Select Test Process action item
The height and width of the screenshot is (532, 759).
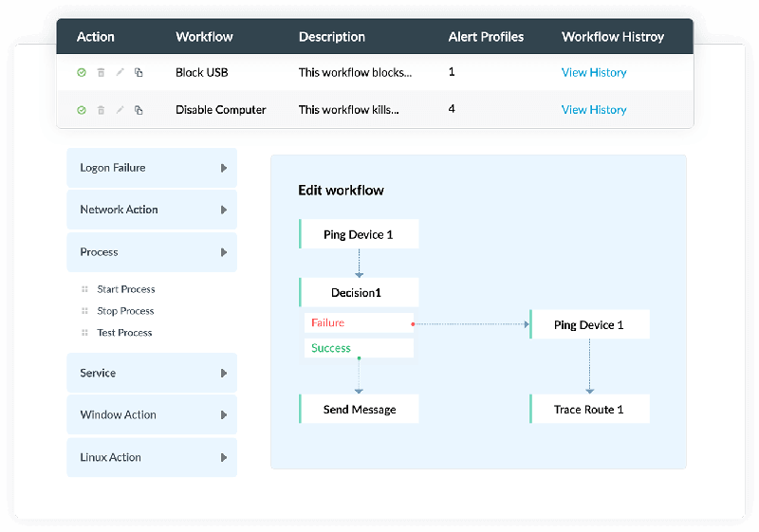click(x=124, y=333)
